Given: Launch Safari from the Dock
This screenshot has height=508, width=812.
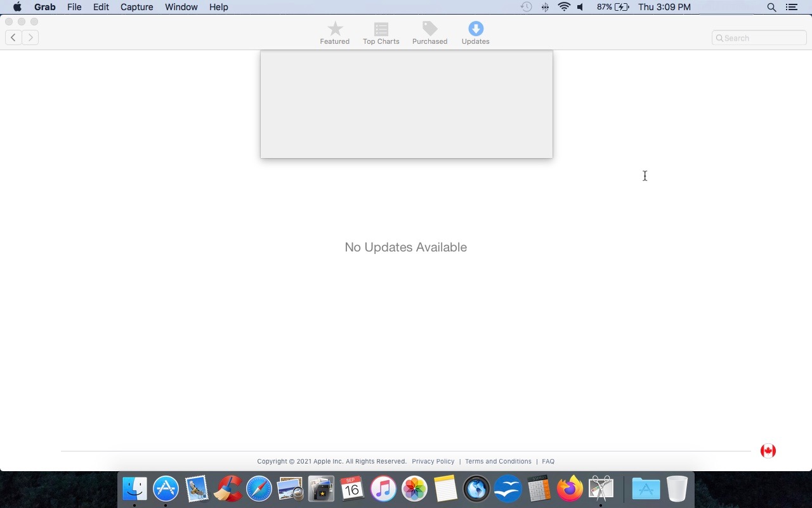Looking at the screenshot, I should (x=259, y=489).
